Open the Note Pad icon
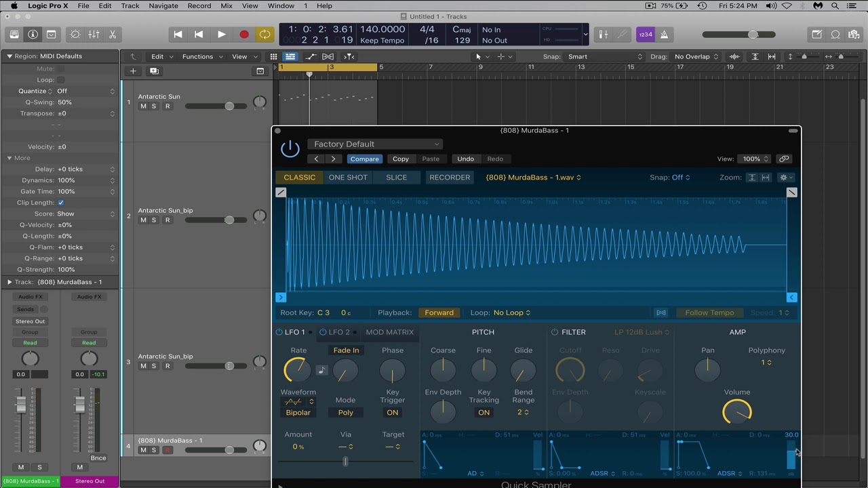 click(x=817, y=35)
